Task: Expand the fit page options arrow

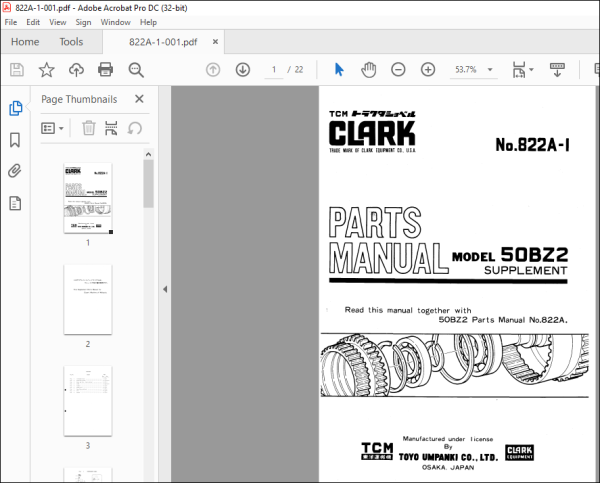Action: (x=531, y=70)
